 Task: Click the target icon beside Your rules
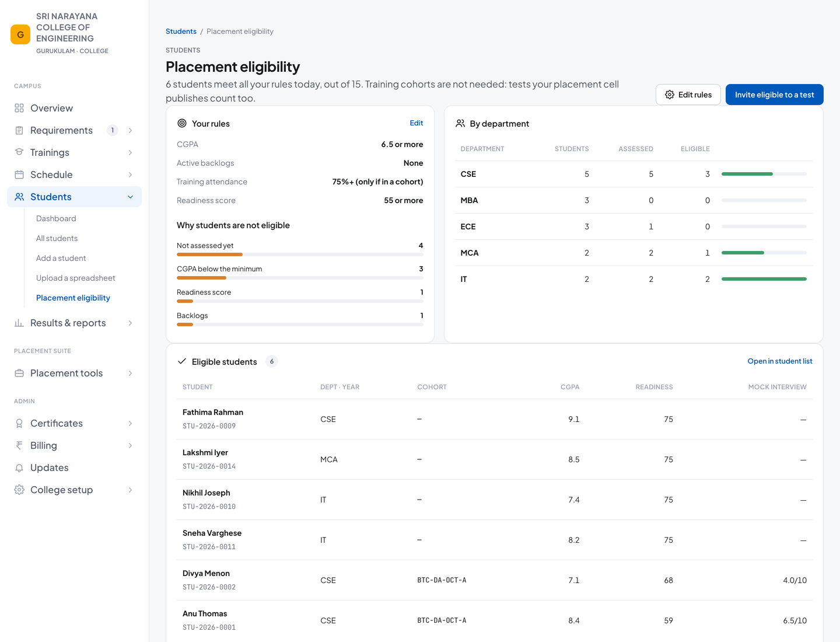click(182, 123)
